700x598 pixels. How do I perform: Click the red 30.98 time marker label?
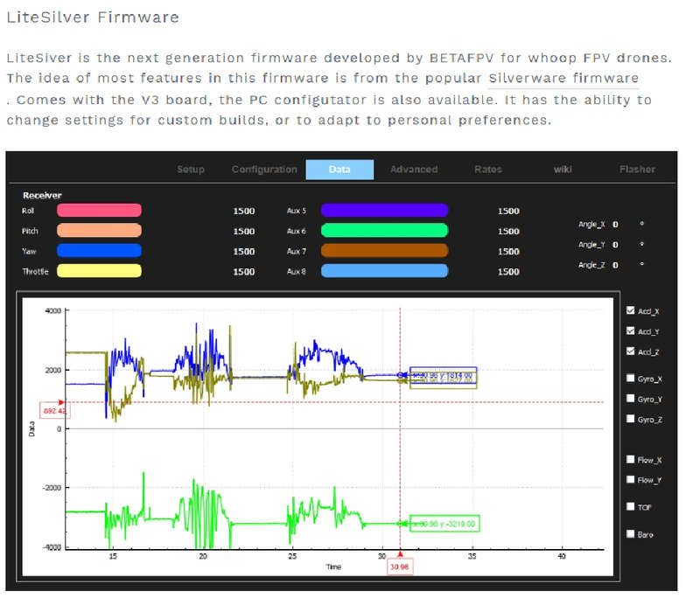pyautogui.click(x=400, y=567)
